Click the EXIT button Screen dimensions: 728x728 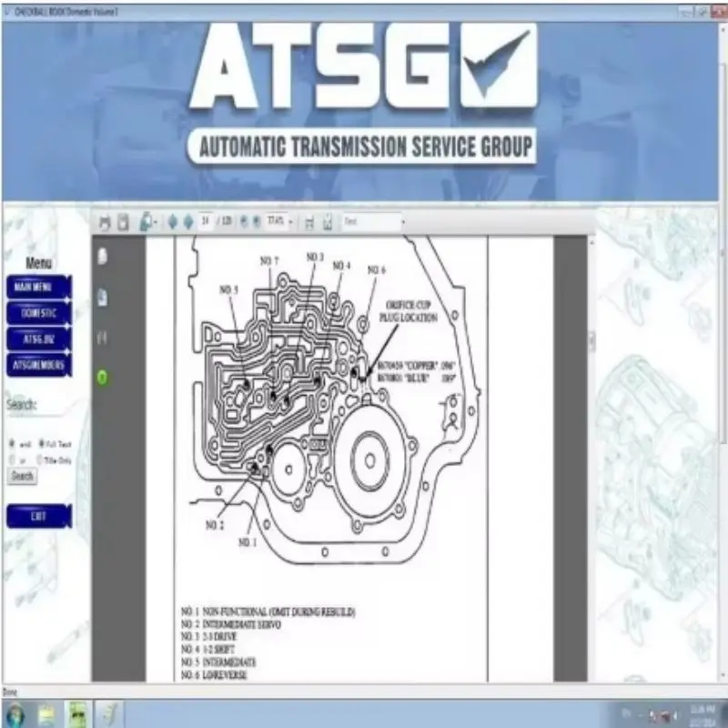pos(38,516)
